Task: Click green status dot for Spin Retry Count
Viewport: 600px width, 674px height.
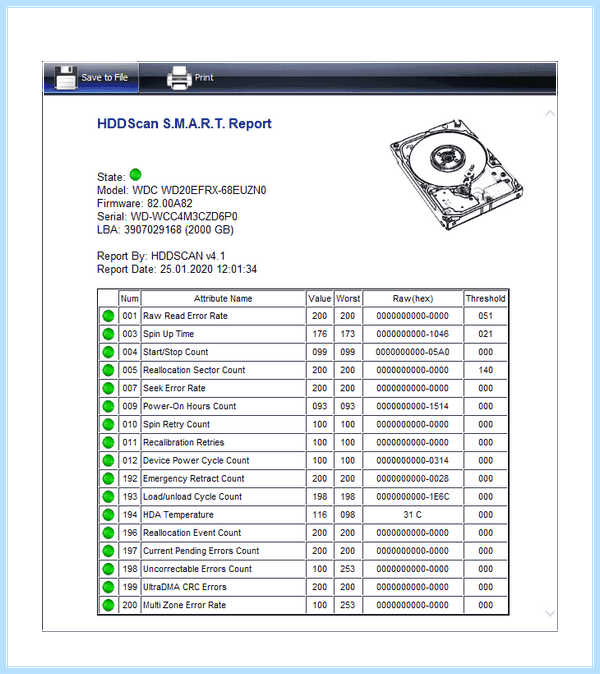Action: point(108,424)
